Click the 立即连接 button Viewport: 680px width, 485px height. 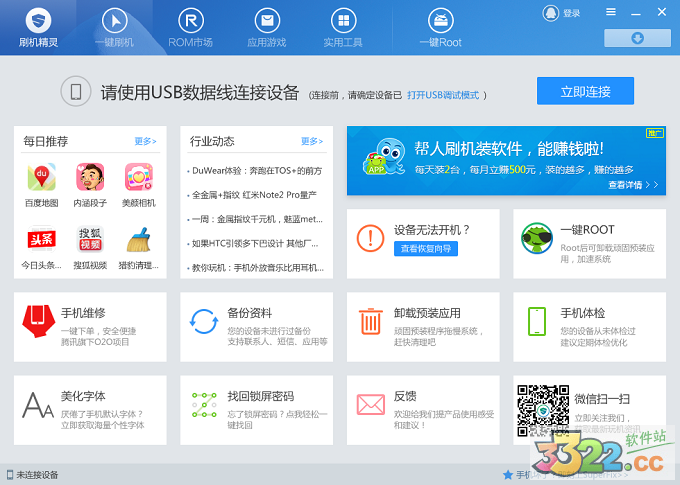point(585,91)
